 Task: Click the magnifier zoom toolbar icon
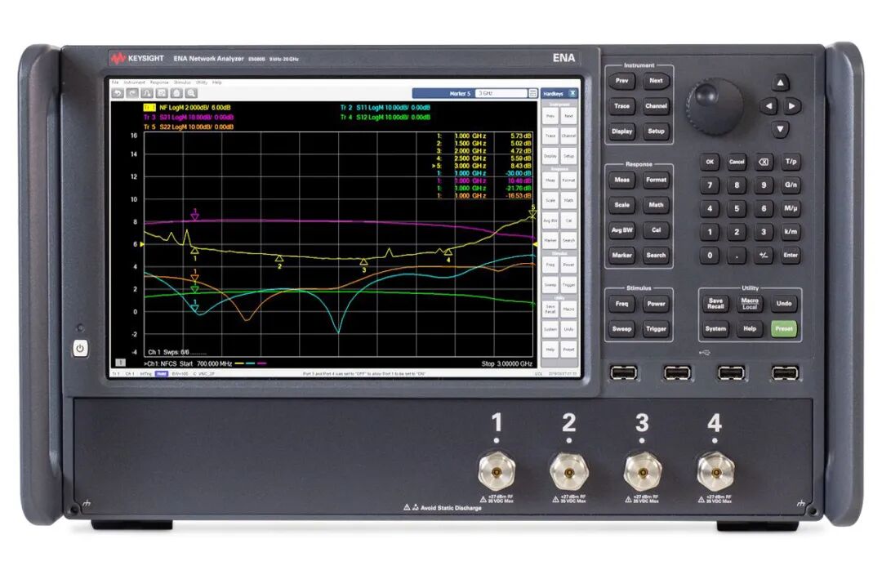(x=189, y=95)
